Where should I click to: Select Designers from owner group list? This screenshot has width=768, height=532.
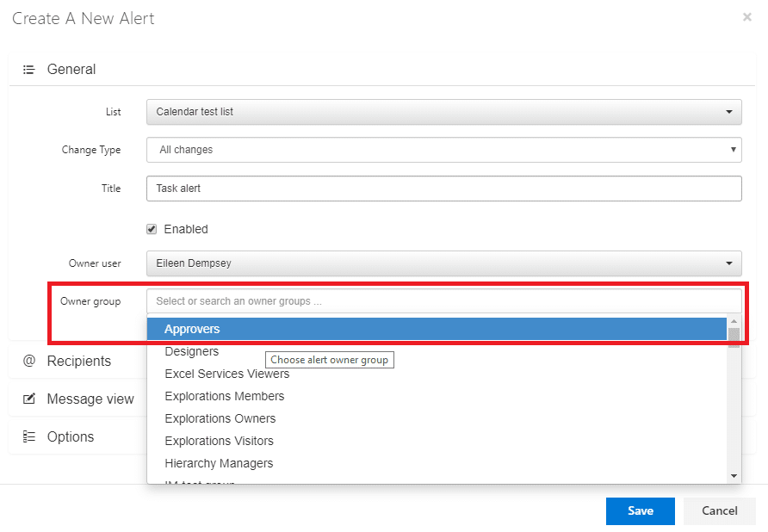click(437, 351)
